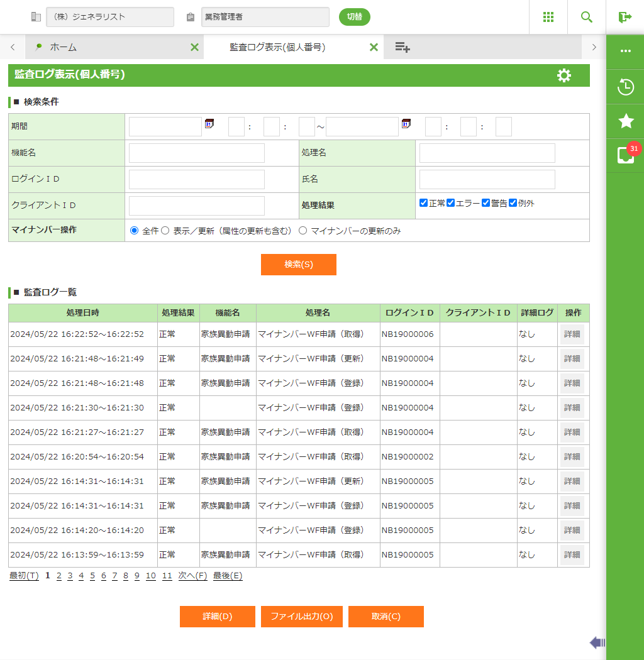This screenshot has width=644, height=660.
Task: Click the add new tab icon
Action: click(402, 47)
